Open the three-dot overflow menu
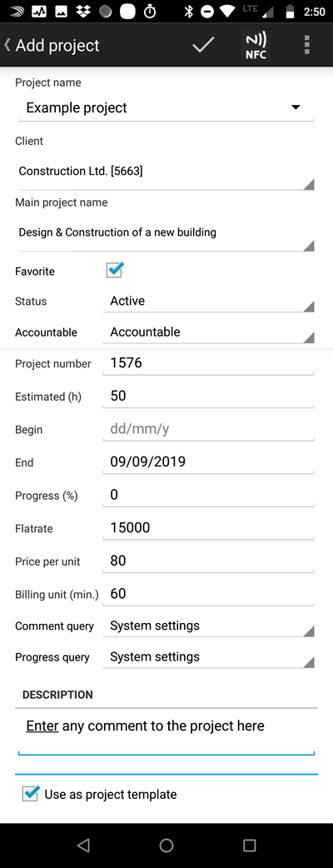 tap(307, 45)
